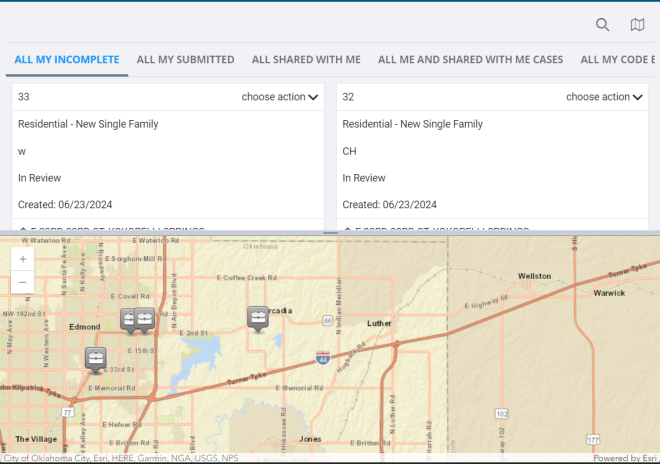Switch to All My Submitted tab
The height and width of the screenshot is (464, 660).
(185, 60)
